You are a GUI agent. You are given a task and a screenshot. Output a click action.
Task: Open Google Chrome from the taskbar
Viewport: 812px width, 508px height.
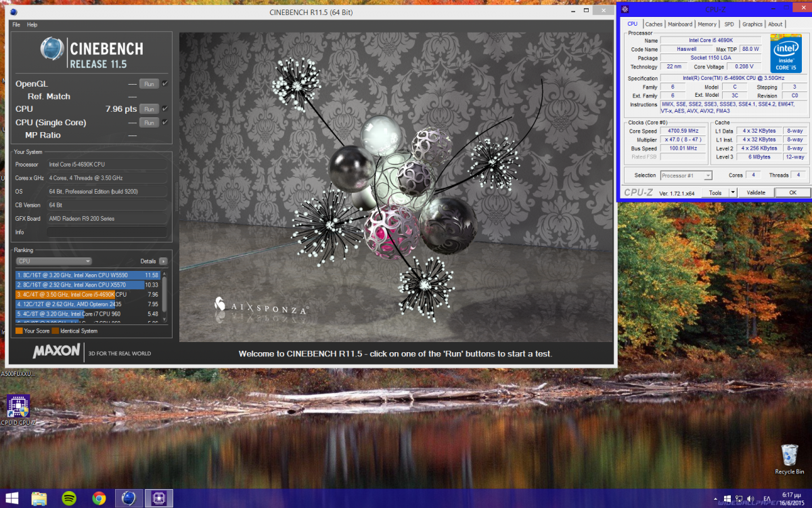(99, 499)
